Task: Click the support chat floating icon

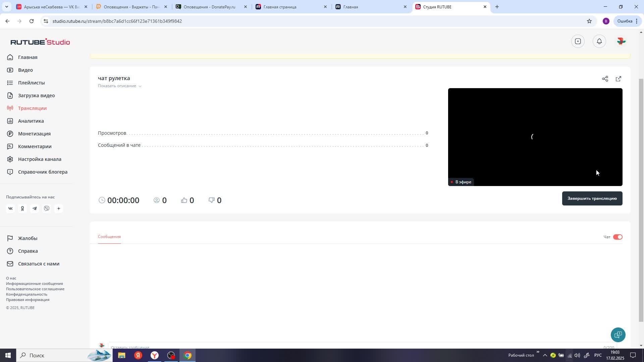Action: tap(618, 335)
